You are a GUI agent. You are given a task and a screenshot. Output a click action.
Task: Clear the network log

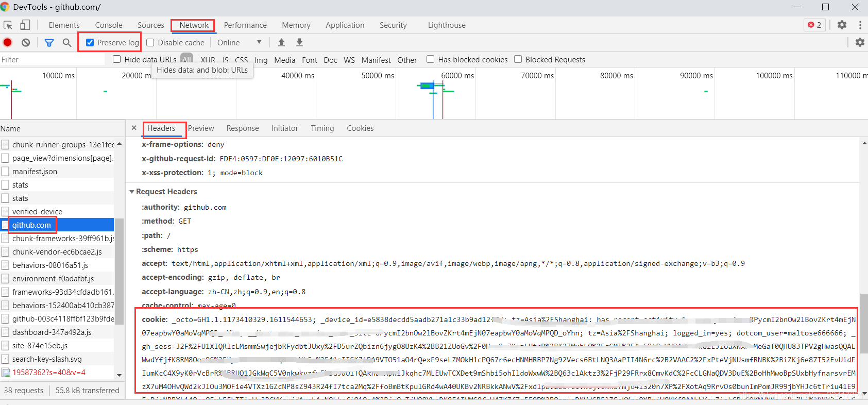click(26, 42)
